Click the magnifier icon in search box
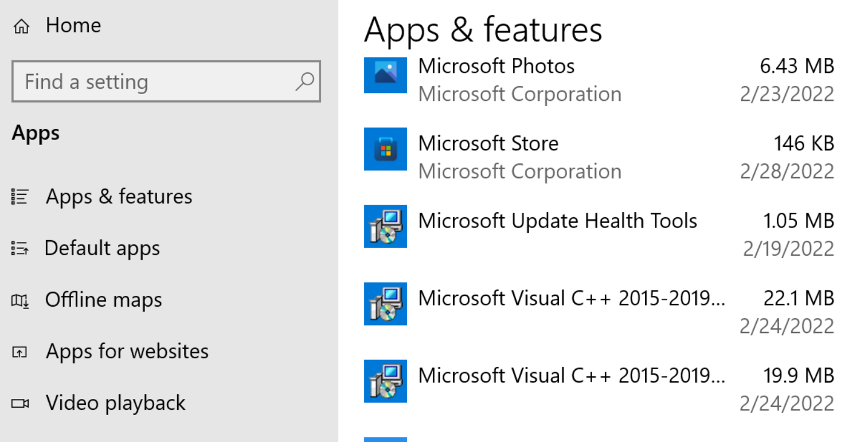868x442 pixels. point(304,81)
